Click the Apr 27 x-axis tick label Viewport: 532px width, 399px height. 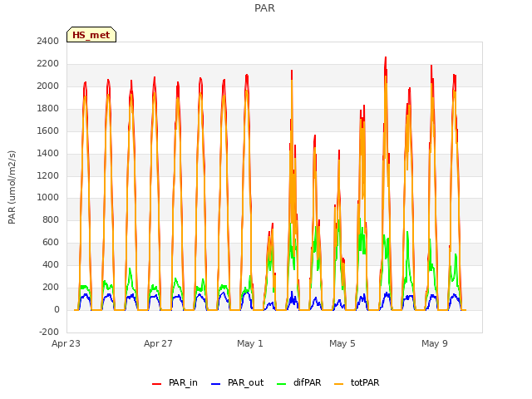click(x=158, y=343)
